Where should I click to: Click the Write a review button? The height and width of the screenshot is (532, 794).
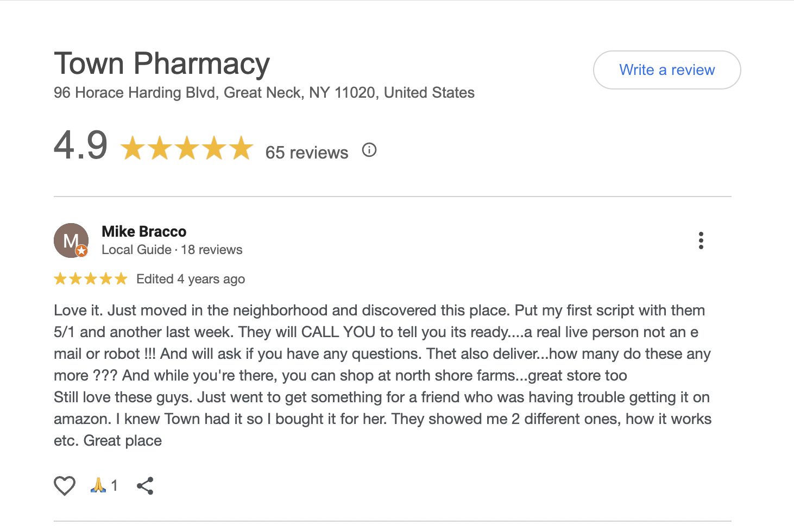tap(666, 70)
